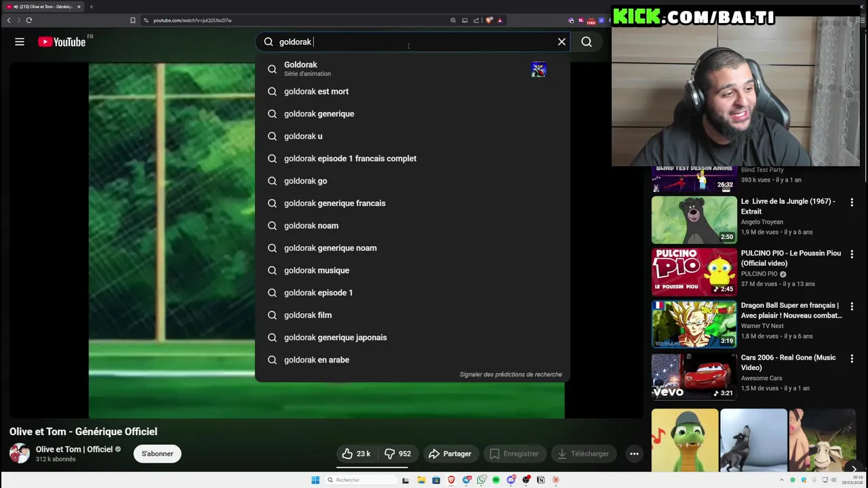Select the 'goldorak noam' suggestion
The image size is (868, 488).
click(x=412, y=226)
